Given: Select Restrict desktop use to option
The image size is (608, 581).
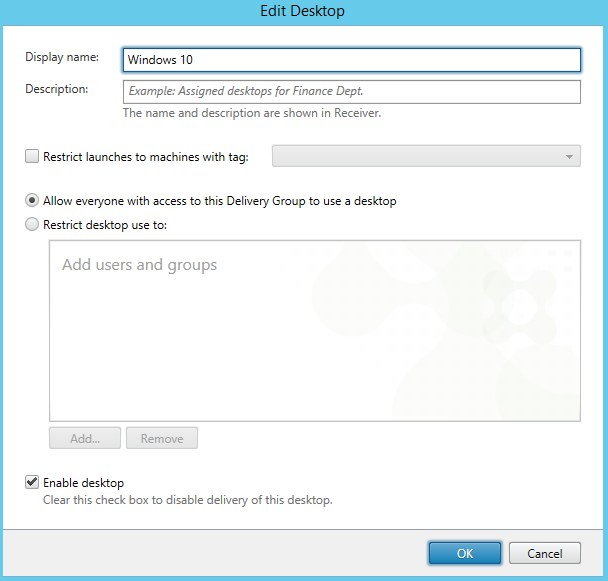Looking at the screenshot, I should point(32,225).
